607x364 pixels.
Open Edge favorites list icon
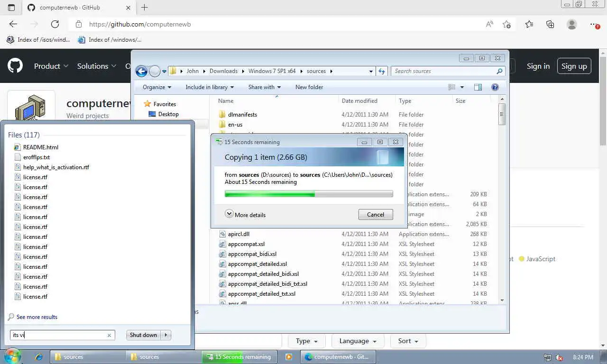529,24
